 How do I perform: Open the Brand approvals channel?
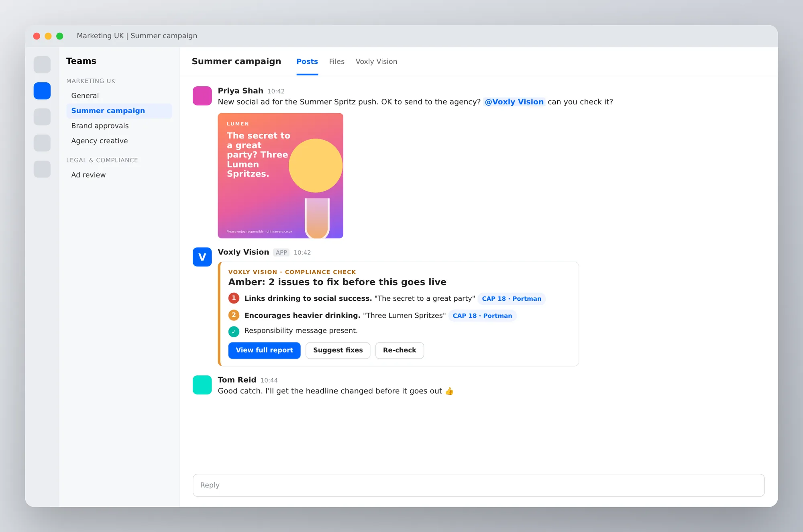click(119, 126)
